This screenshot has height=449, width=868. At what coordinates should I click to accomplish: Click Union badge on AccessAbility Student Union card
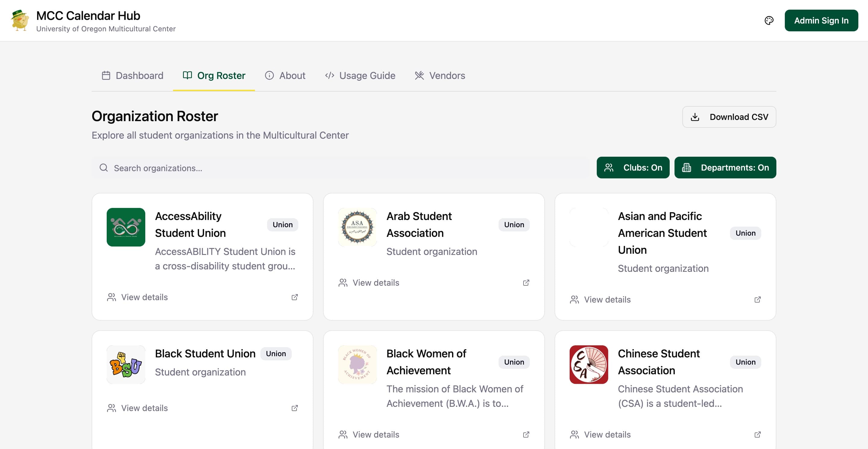tap(282, 225)
